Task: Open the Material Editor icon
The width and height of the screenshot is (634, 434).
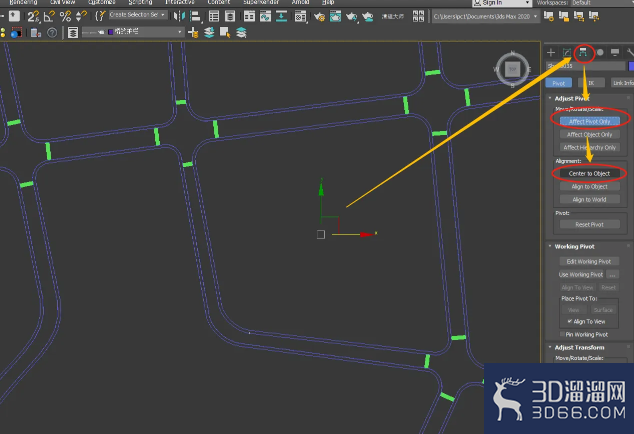Action: 300,17
